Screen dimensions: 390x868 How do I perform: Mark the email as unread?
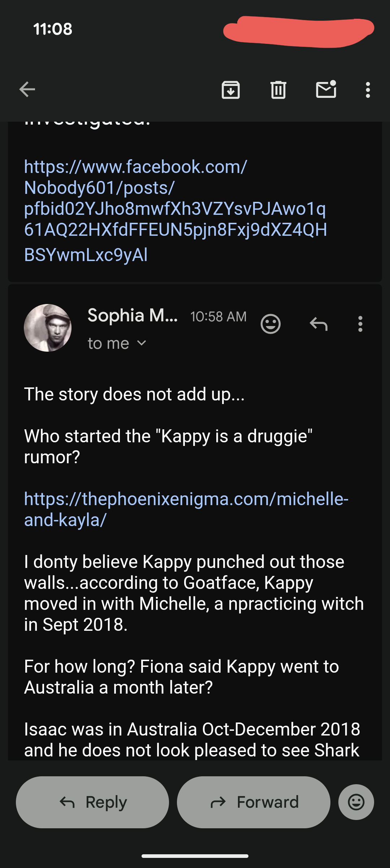tap(326, 90)
